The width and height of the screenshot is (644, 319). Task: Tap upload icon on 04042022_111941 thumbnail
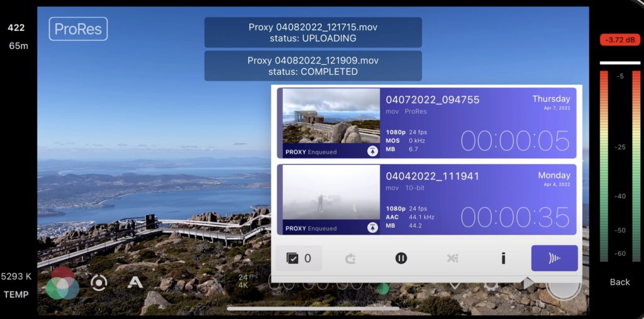pyautogui.click(x=372, y=228)
